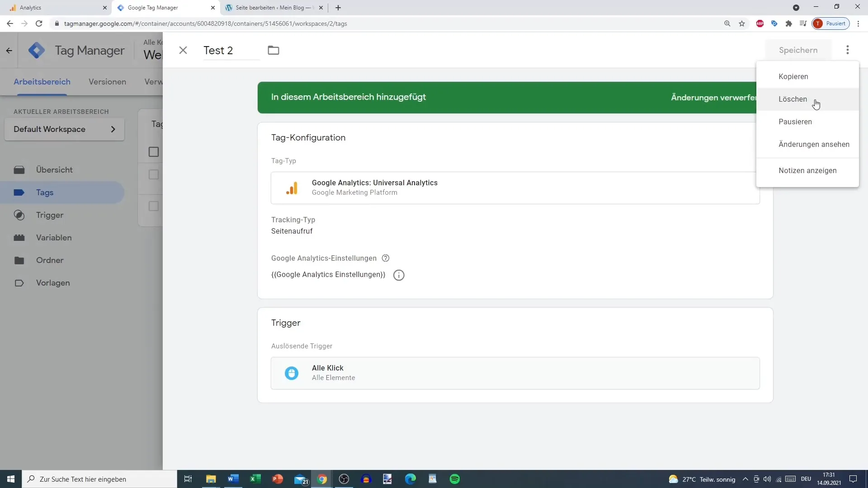The height and width of the screenshot is (488, 868).
Task: Click the Vorlagen label-shaped icon
Action: point(19,283)
